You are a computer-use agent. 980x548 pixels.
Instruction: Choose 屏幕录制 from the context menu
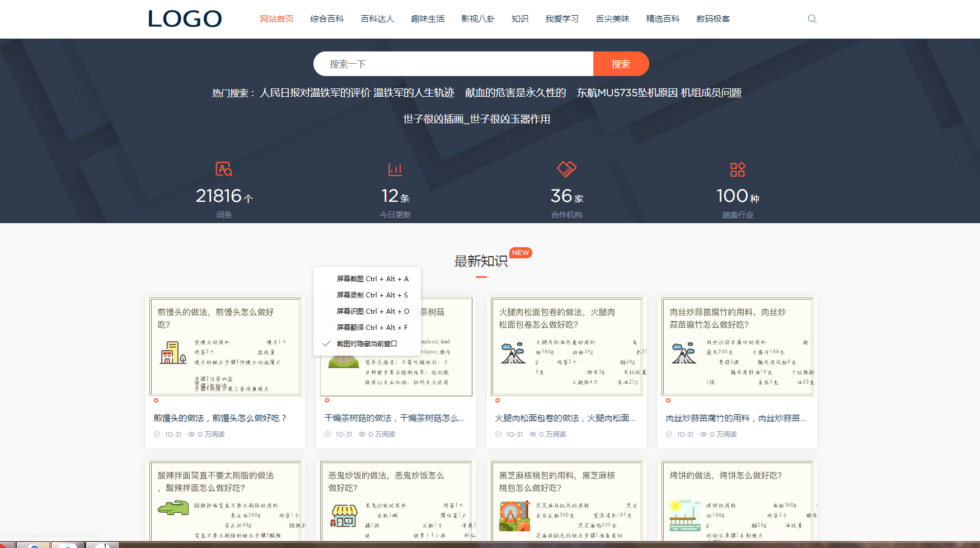coord(372,295)
